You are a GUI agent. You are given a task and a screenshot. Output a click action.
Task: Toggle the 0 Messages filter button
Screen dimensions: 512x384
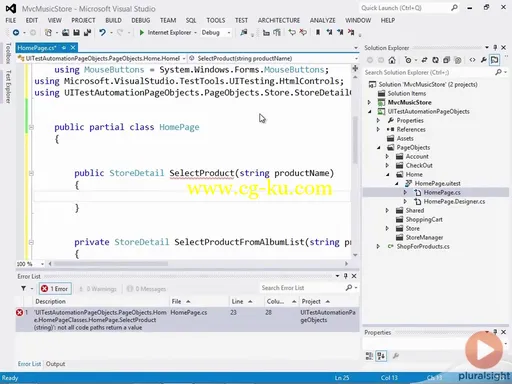147,289
